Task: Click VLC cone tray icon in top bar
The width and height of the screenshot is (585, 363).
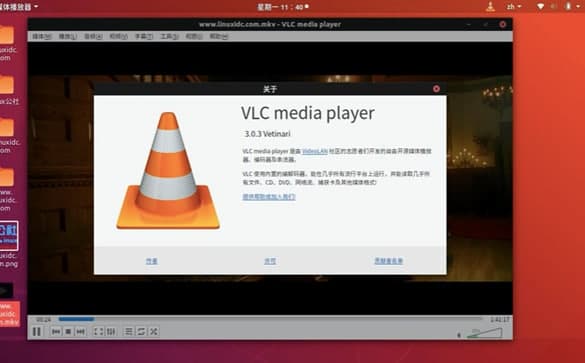Action: (491, 6)
